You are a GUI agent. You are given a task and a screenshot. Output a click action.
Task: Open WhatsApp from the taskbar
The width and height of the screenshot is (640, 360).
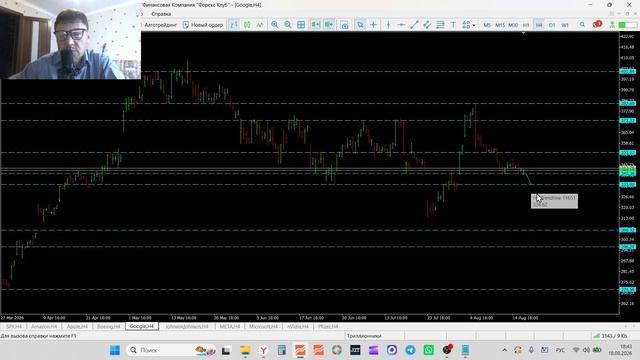coord(429,350)
